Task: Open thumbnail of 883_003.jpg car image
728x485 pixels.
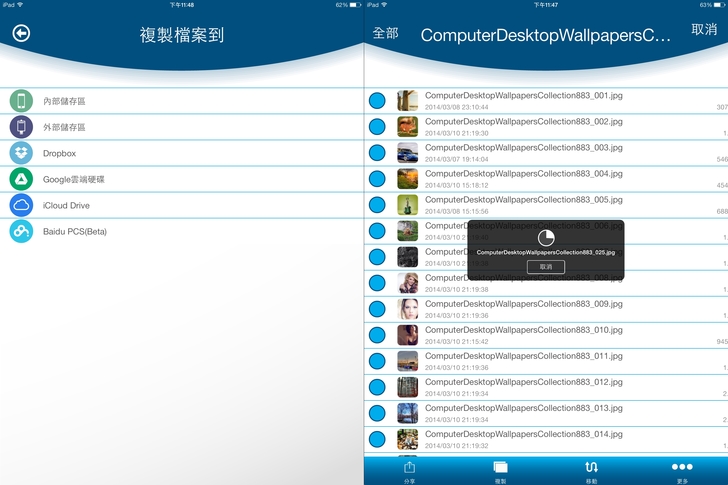Action: pos(408,153)
